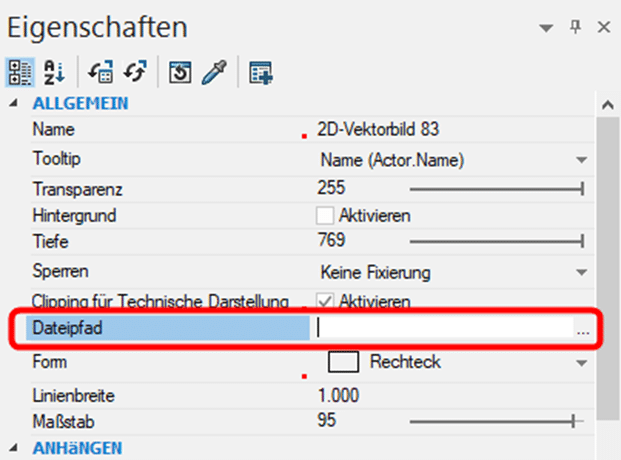Enable the Hintergrund Aktivieren checkbox
Viewport: 621px width, 460px height.
(325, 216)
